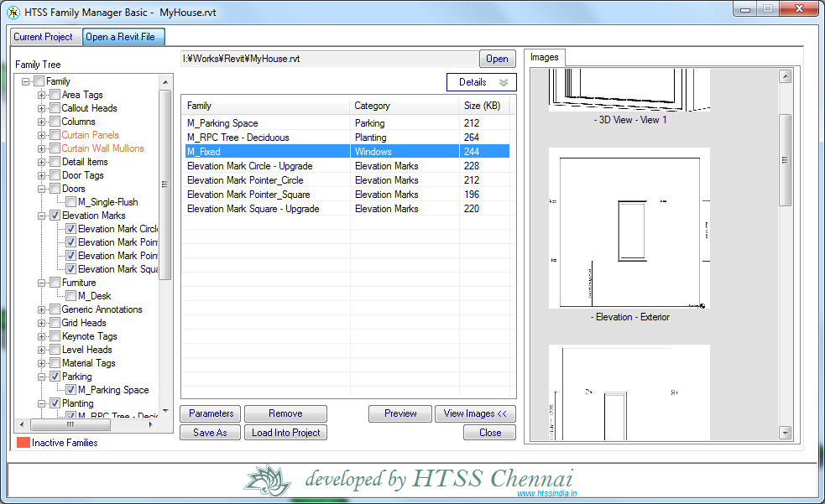825x504 pixels.
Task: Click the Open button to load the file
Action: [497, 59]
